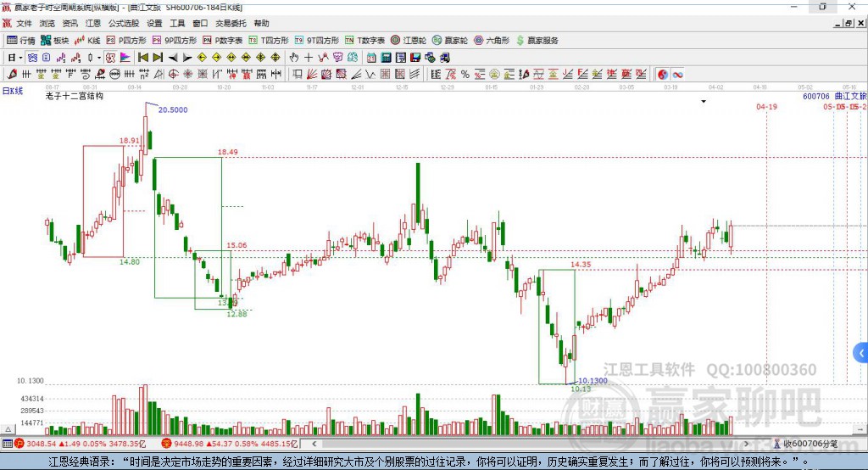Open the T四方形 tool
Viewport: 868px width, 470px height.
[x=269, y=40]
